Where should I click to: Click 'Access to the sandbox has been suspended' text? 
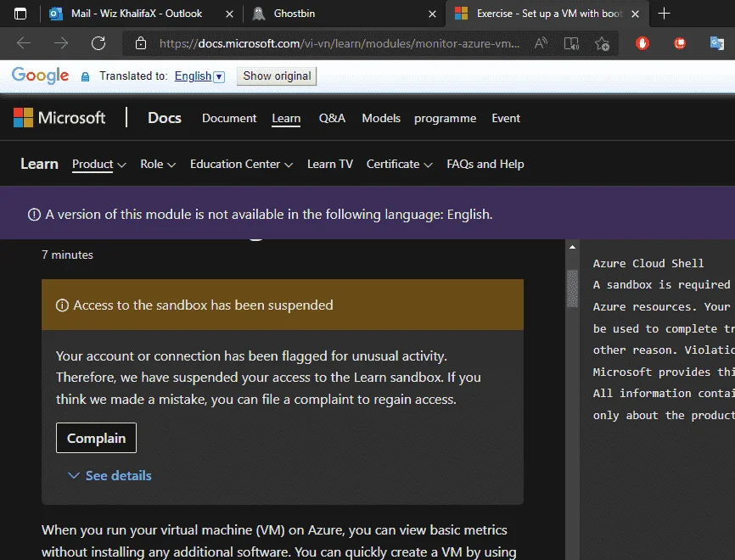[203, 305]
